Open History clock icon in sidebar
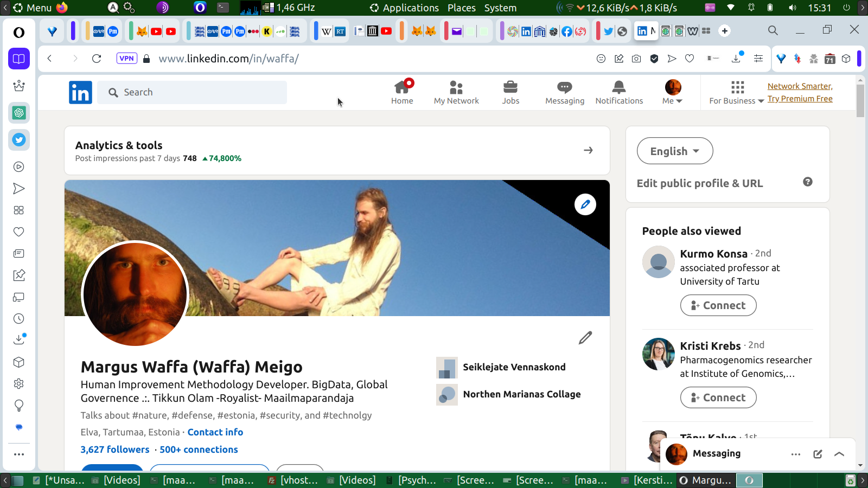Screen dimensions: 868x488 [19, 319]
